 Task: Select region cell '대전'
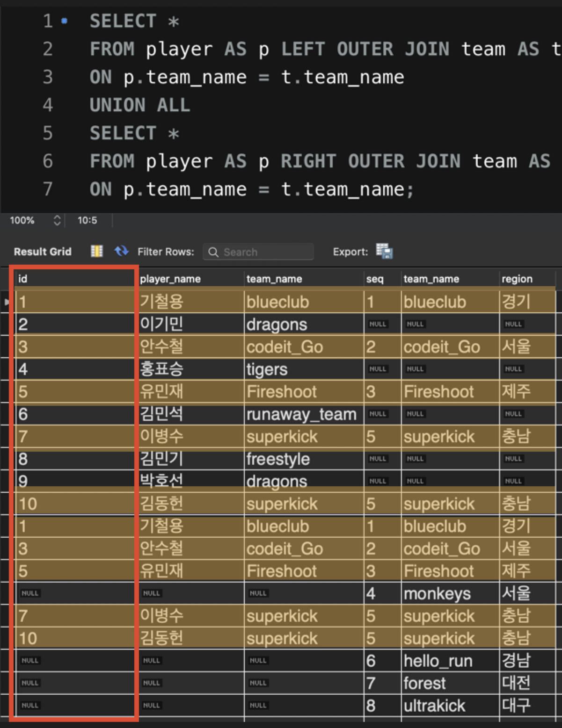pyautogui.click(x=527, y=683)
